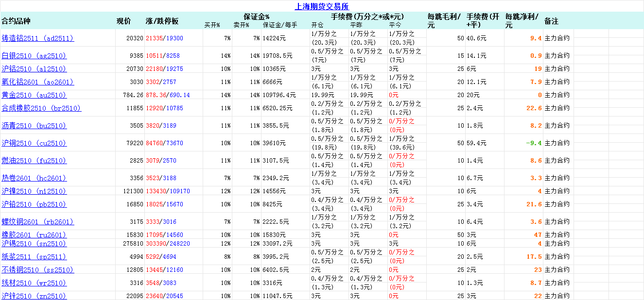Select limit cell 303390/248220
The height and width of the screenshot is (300, 644).
tap(168, 244)
